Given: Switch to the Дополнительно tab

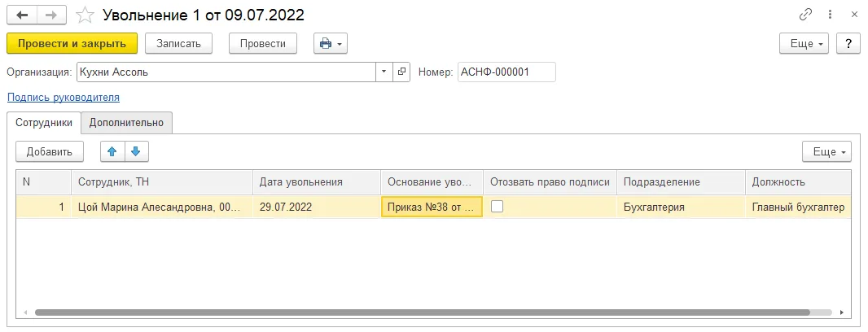Looking at the screenshot, I should [x=126, y=122].
